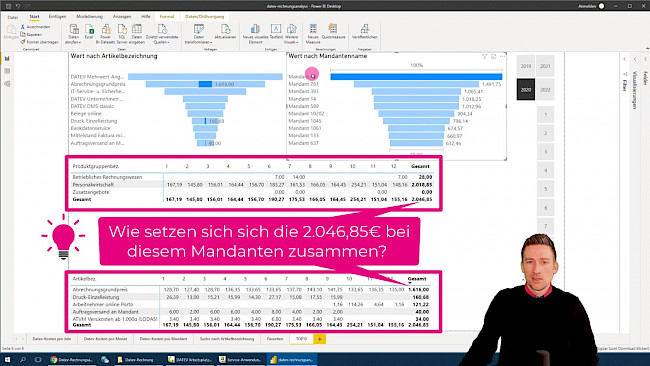
Task: Open the Suche nach Artikelbezeichnung page tab
Action: coord(227,339)
